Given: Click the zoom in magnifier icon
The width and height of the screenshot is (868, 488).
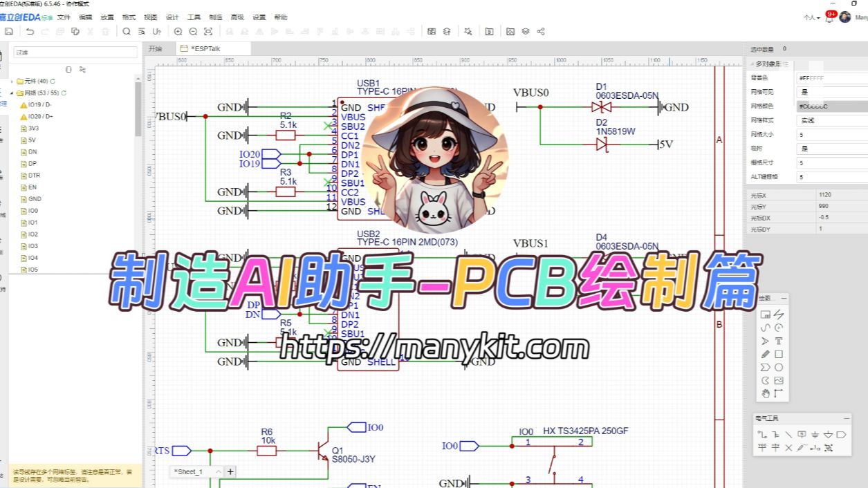Looking at the screenshot, I should pos(178,31).
